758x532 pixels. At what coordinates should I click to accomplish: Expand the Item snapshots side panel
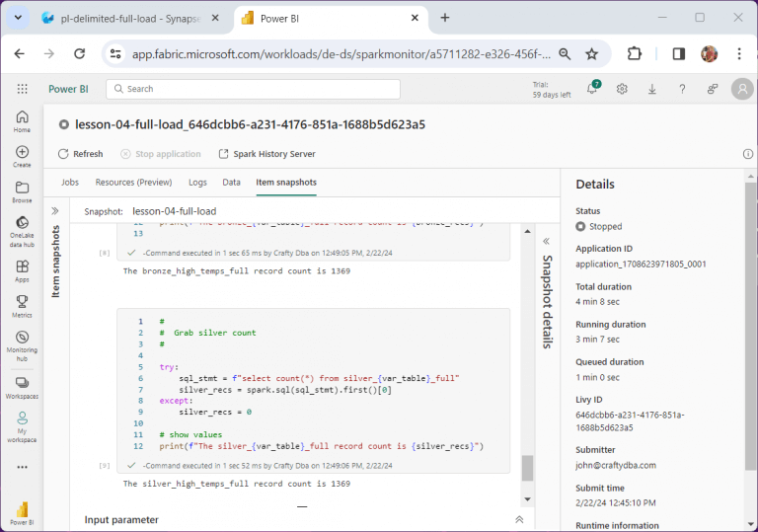[x=55, y=211]
